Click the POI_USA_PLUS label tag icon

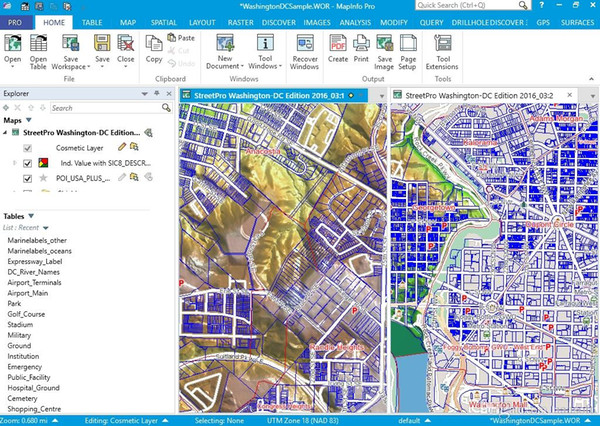[x=148, y=177]
